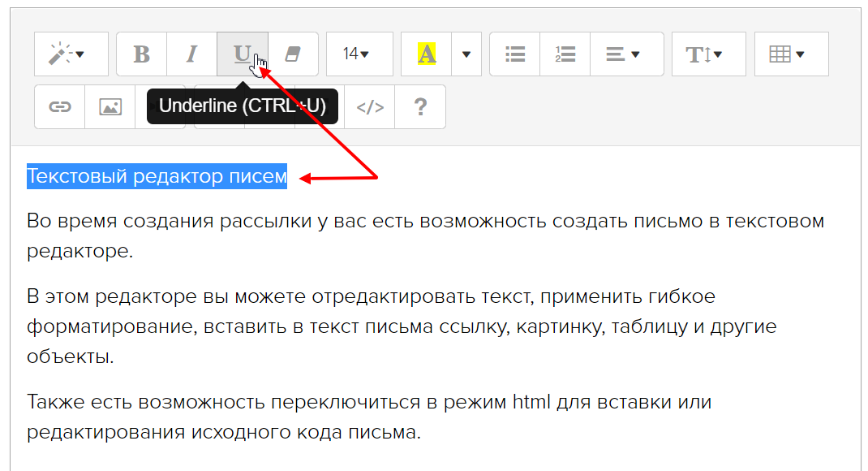The image size is (868, 471).
Task: Click the insert picture icon
Action: pos(110,107)
